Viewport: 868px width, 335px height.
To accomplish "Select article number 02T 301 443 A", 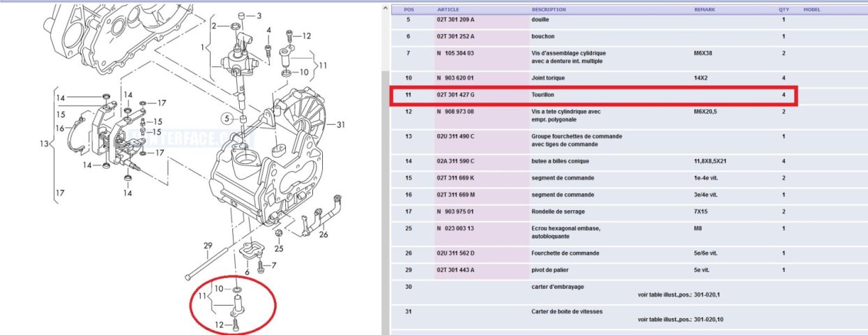I will 455,270.
